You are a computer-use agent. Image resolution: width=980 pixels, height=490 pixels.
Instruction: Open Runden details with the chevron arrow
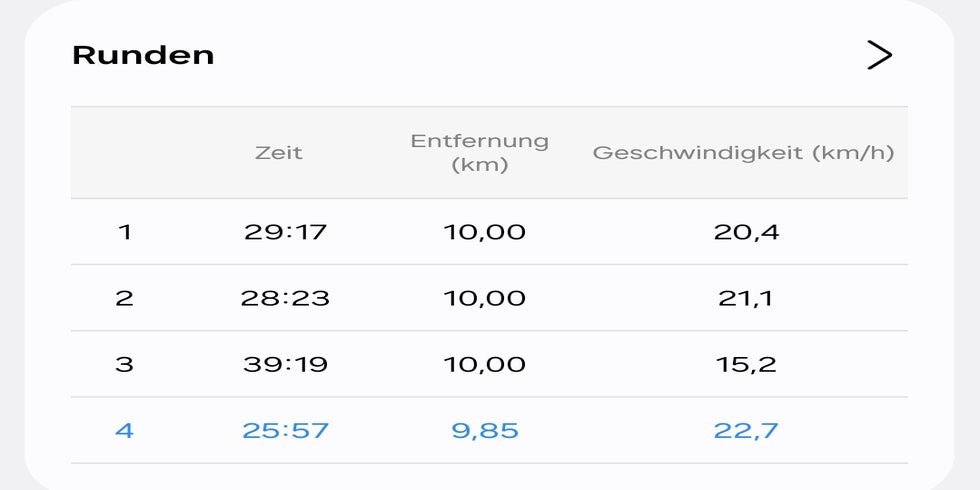pos(878,55)
